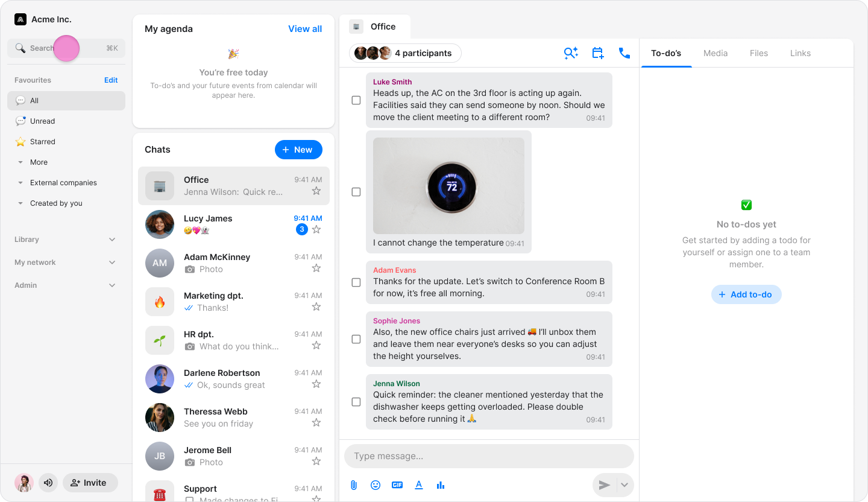The image size is (868, 502).
Task: Select the All favourites filter
Action: [x=66, y=101]
